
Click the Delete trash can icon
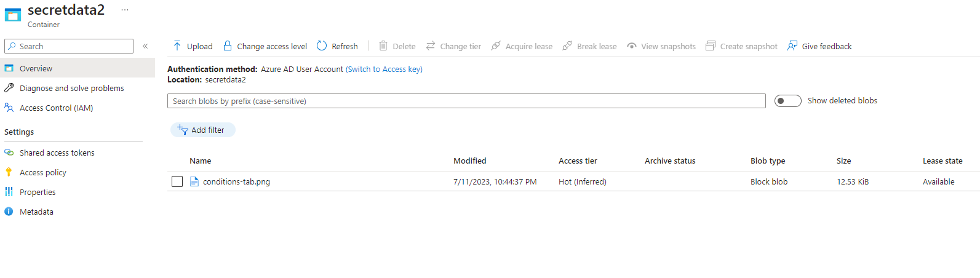383,46
